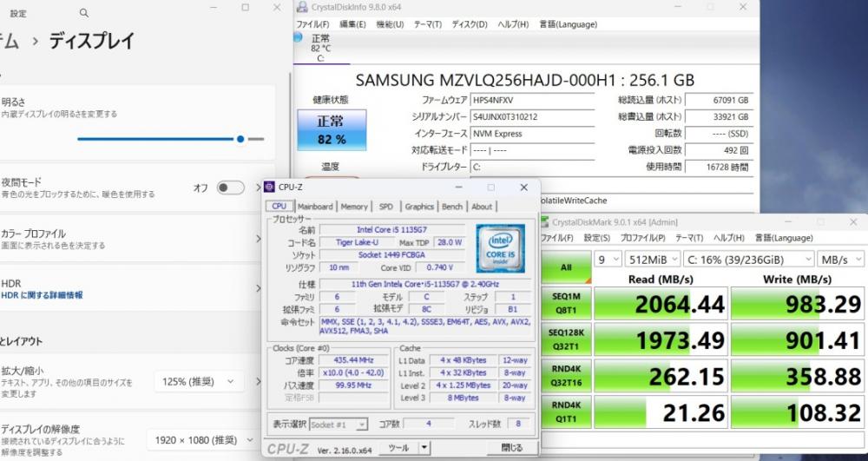Open the MB/s unit dropdown
This screenshot has width=868, height=461.
click(840, 259)
